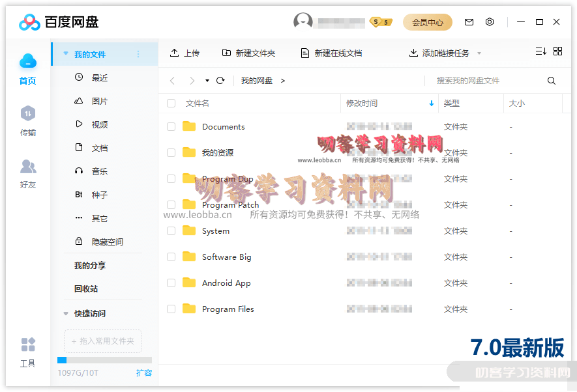
Task: Click the 上传 upload button
Action: [185, 53]
